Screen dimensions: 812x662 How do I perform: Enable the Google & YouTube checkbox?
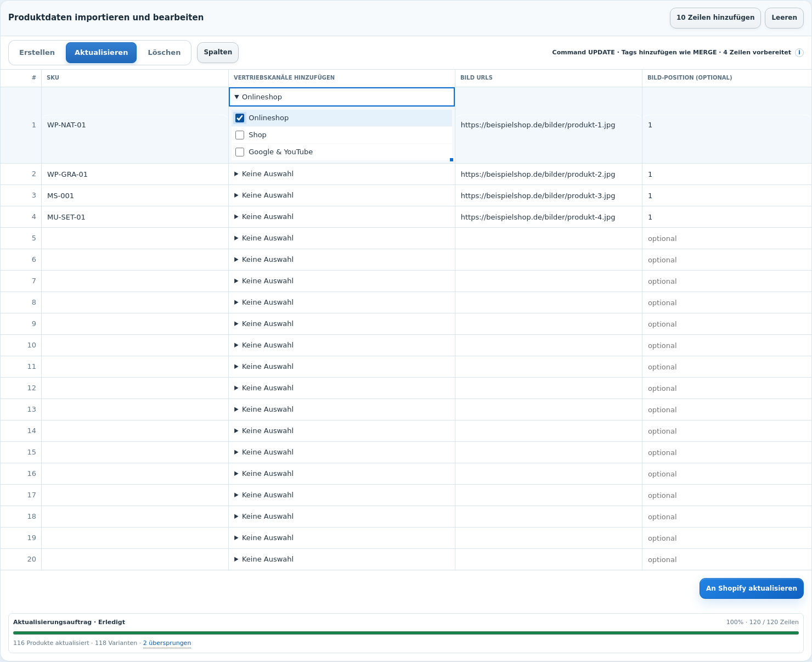240,152
